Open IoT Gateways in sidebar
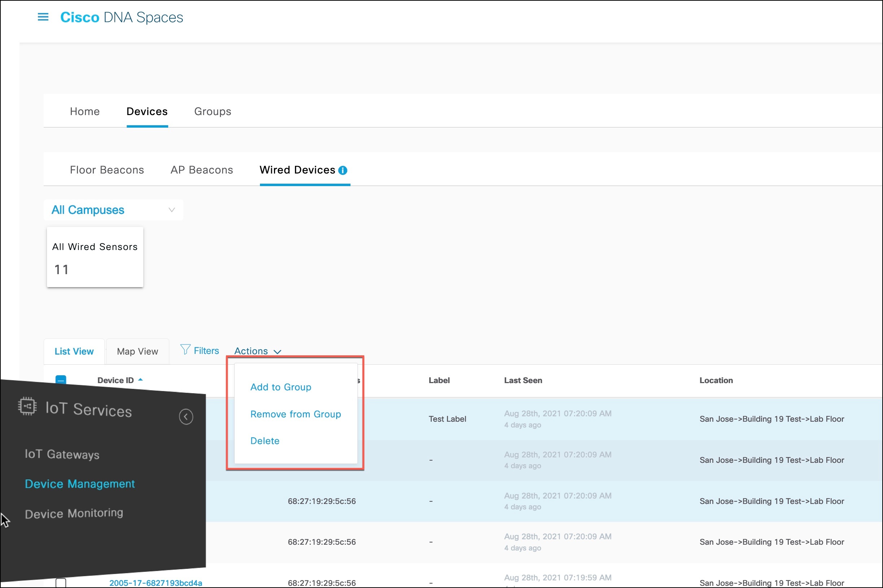 [x=62, y=454]
